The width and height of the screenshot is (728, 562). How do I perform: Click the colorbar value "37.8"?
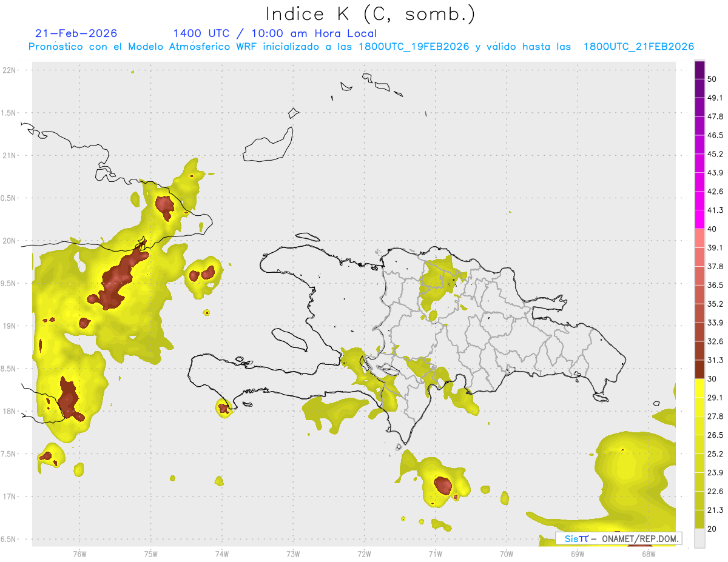point(715,266)
